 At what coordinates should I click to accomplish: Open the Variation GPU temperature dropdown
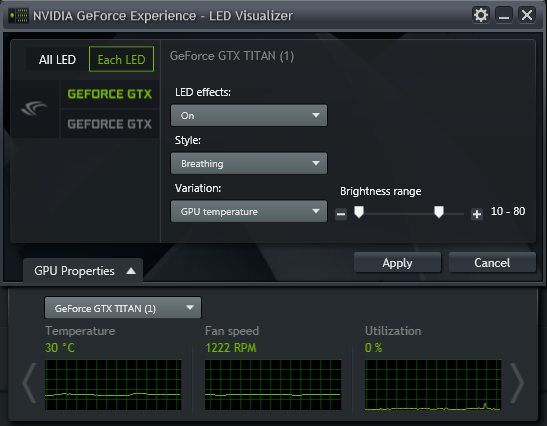(x=249, y=211)
